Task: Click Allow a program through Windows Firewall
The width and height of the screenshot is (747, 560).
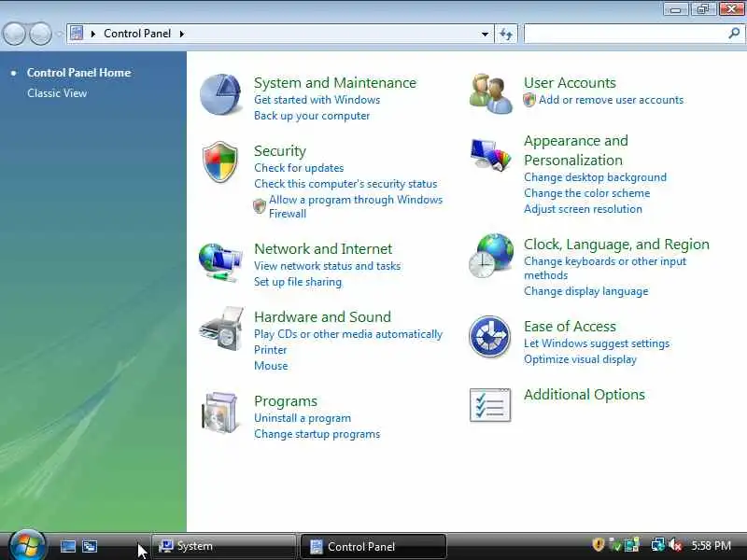Action: (x=356, y=206)
